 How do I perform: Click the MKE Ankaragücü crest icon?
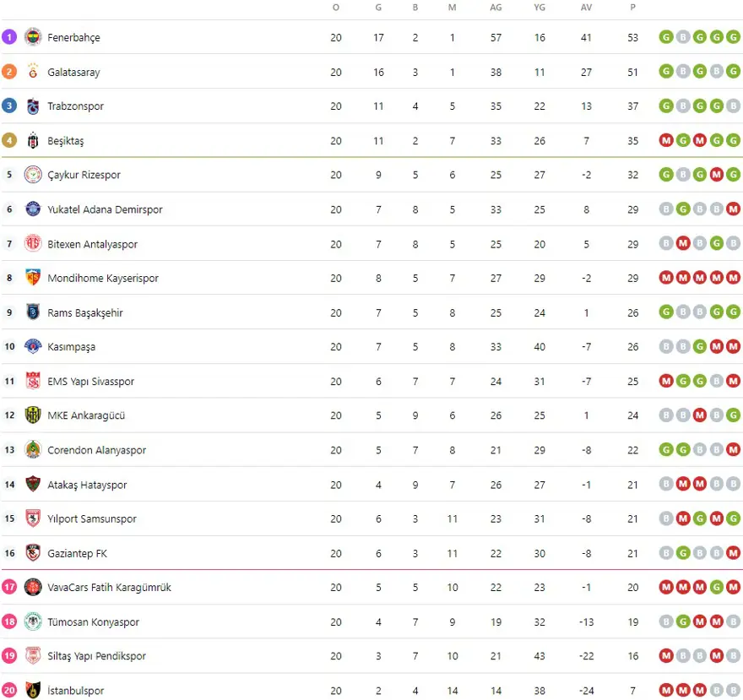point(33,415)
